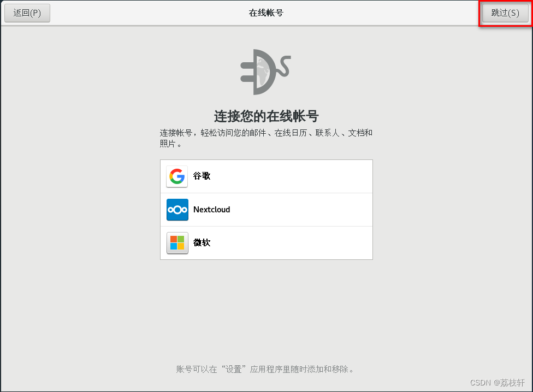Click the footer note about 设置 application
Image resolution: width=533 pixels, height=392 pixels.
[x=266, y=369]
